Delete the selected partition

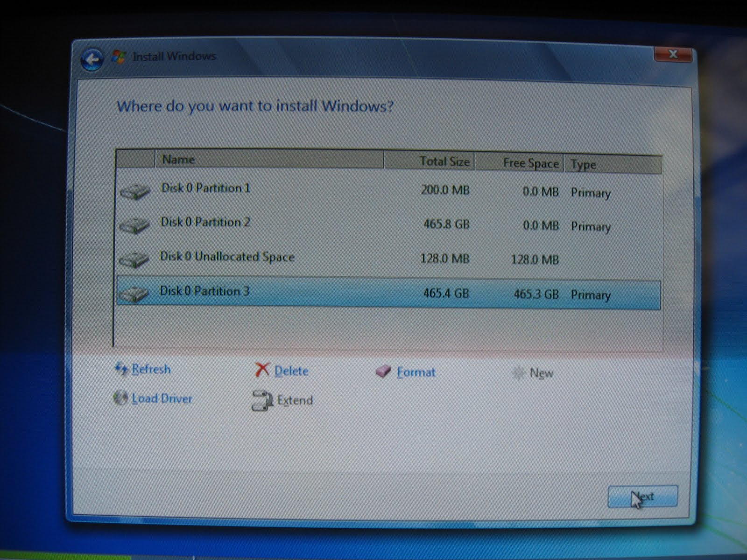click(291, 371)
